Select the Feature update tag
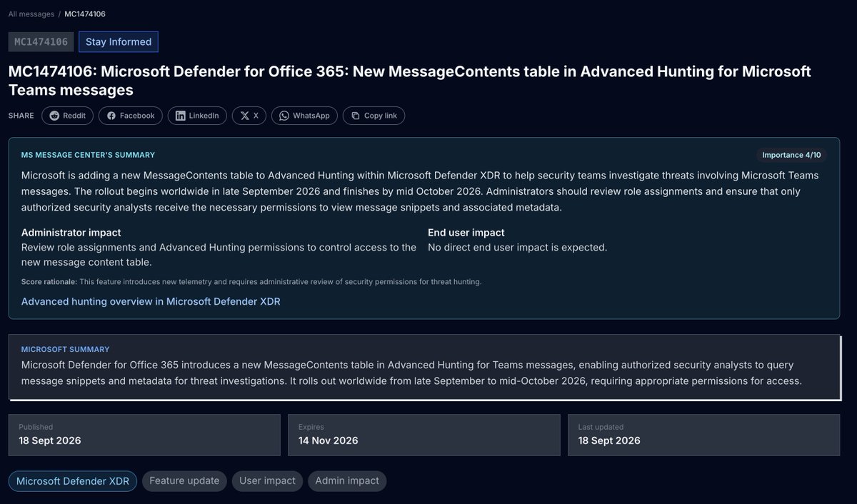Viewport: 857px width, 504px height. tap(184, 481)
